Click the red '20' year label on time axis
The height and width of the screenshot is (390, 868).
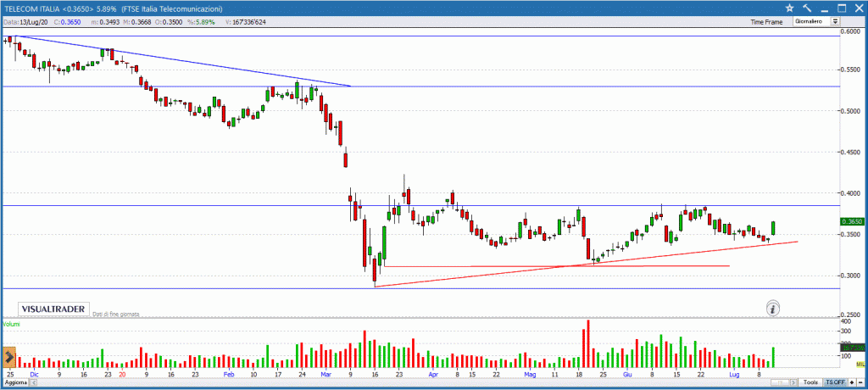click(x=123, y=375)
